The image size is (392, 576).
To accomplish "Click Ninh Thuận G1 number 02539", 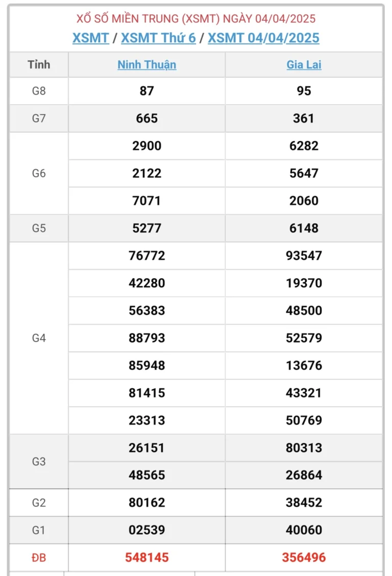I will (146, 530).
